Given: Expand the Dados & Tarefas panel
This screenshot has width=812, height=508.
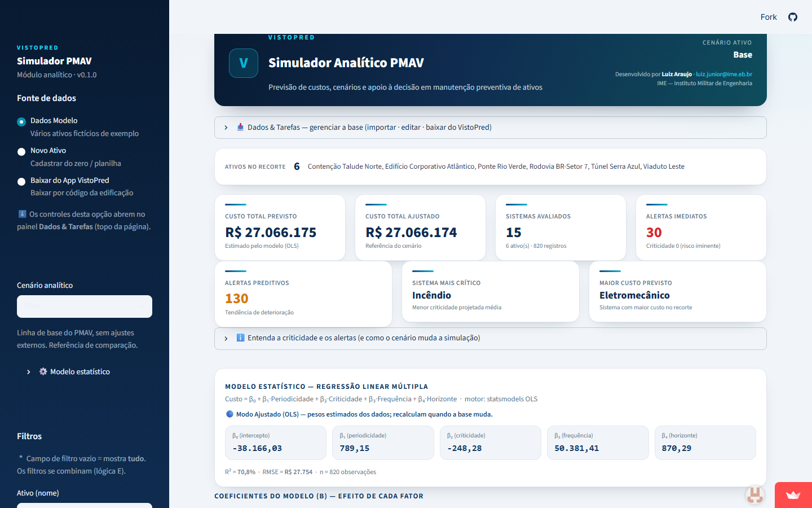Looking at the screenshot, I should point(490,128).
